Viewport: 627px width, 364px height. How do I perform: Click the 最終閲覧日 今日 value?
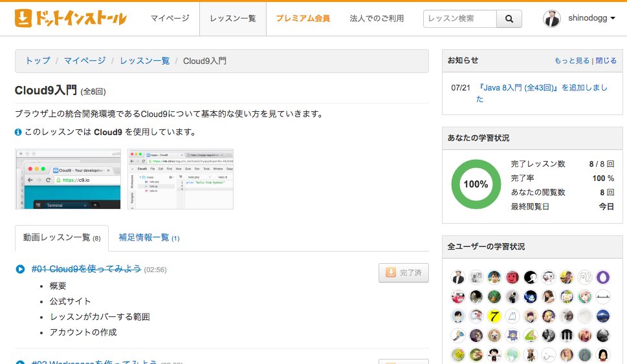606,207
